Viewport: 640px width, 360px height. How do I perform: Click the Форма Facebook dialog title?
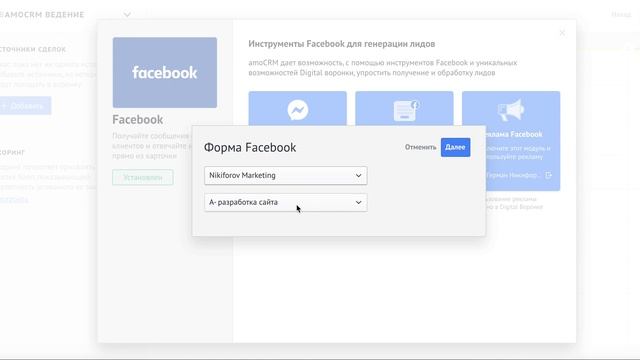250,147
